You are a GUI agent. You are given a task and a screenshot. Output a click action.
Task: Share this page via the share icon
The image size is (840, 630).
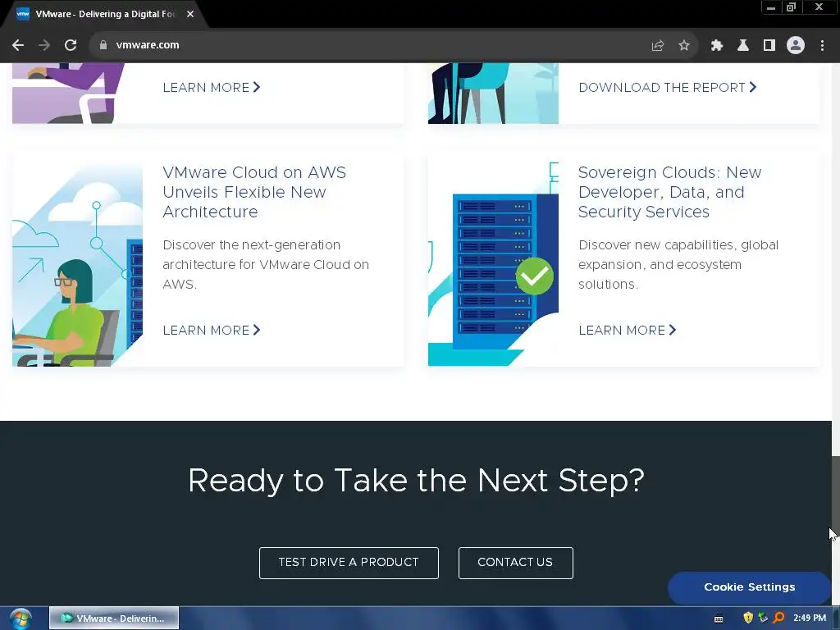click(658, 45)
